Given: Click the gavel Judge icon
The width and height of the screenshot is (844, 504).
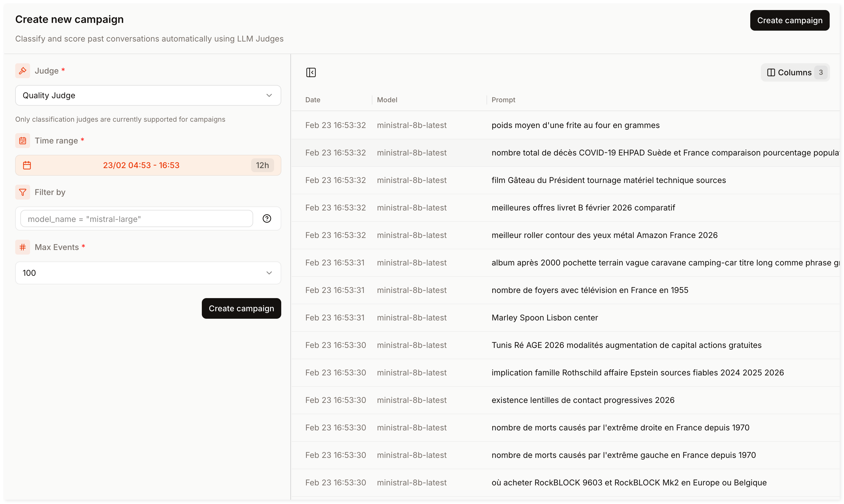Looking at the screenshot, I should coord(22,71).
